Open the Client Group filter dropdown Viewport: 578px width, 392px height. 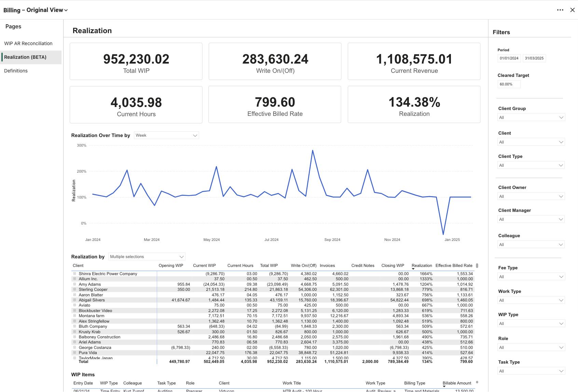tap(531, 118)
